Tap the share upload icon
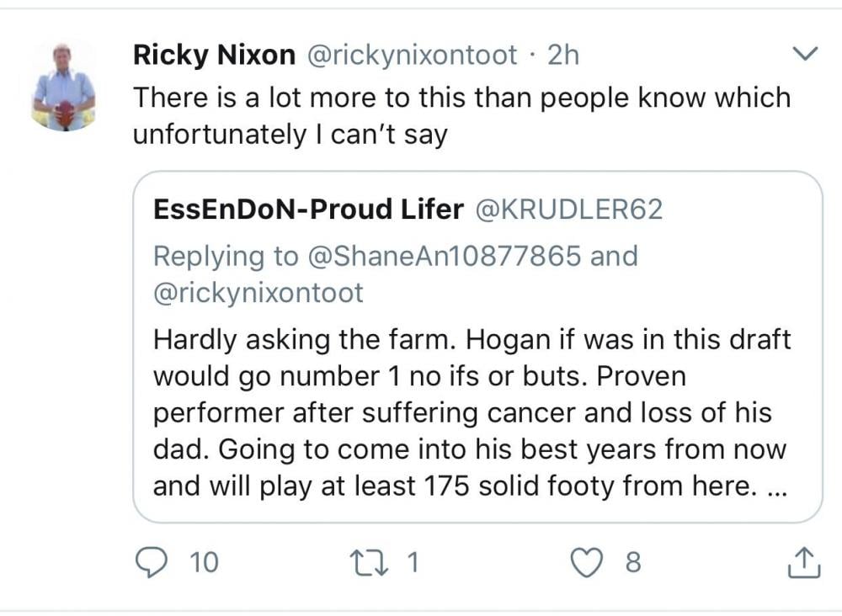This screenshot has height=616, width=842. tap(803, 562)
